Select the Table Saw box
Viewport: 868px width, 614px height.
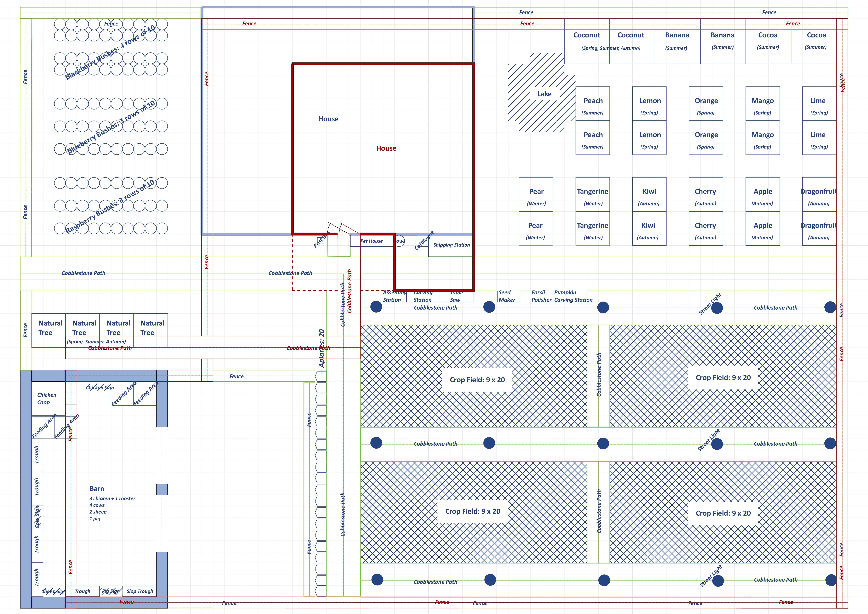(x=456, y=297)
